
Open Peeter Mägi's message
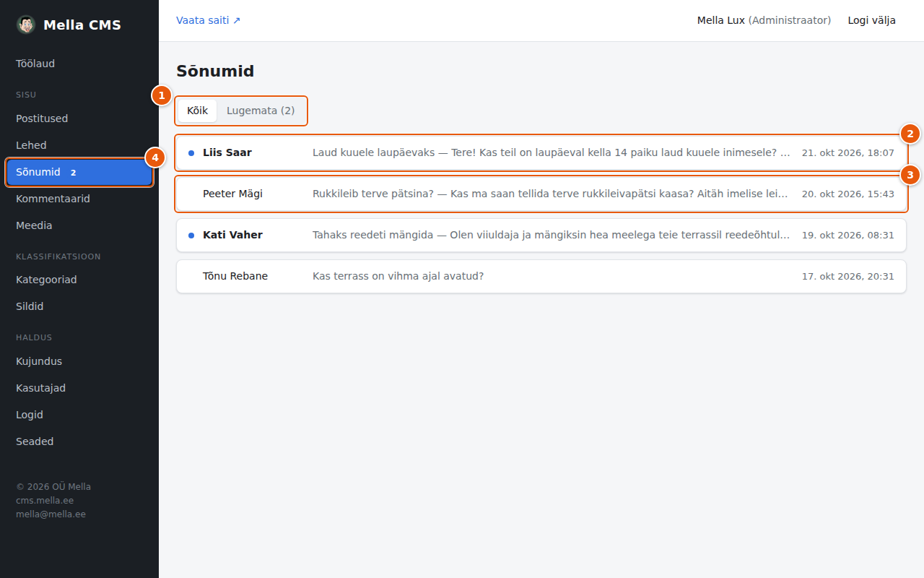[541, 194]
